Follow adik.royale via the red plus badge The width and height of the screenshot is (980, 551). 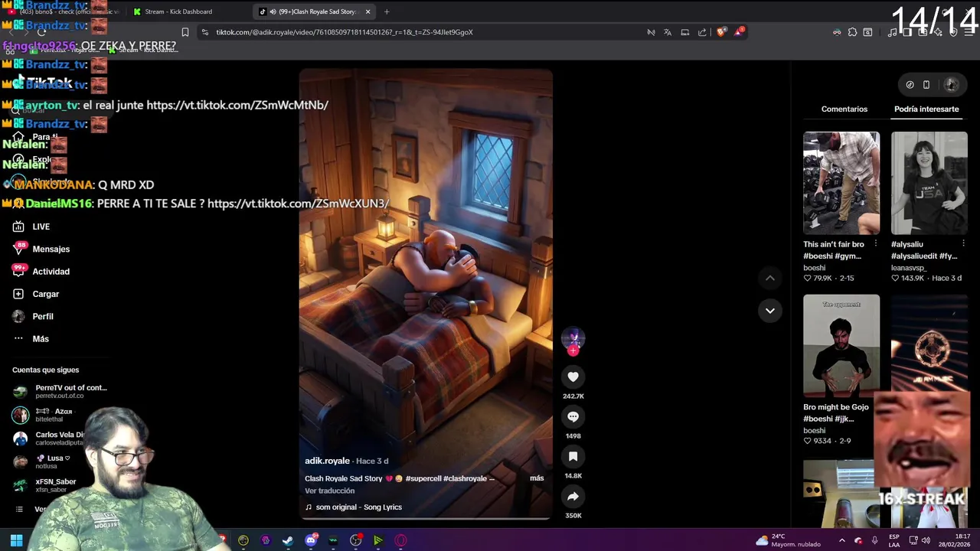coord(573,350)
